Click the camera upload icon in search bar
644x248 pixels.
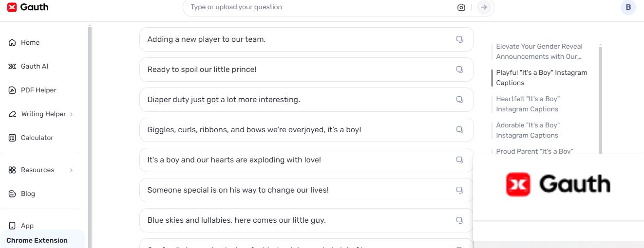(461, 7)
